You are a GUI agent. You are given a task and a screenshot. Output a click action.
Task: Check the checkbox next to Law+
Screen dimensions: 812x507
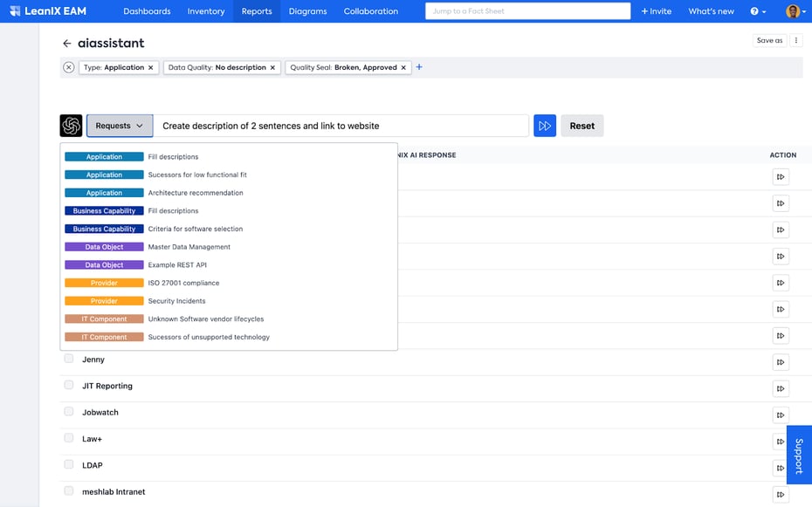[68, 437]
